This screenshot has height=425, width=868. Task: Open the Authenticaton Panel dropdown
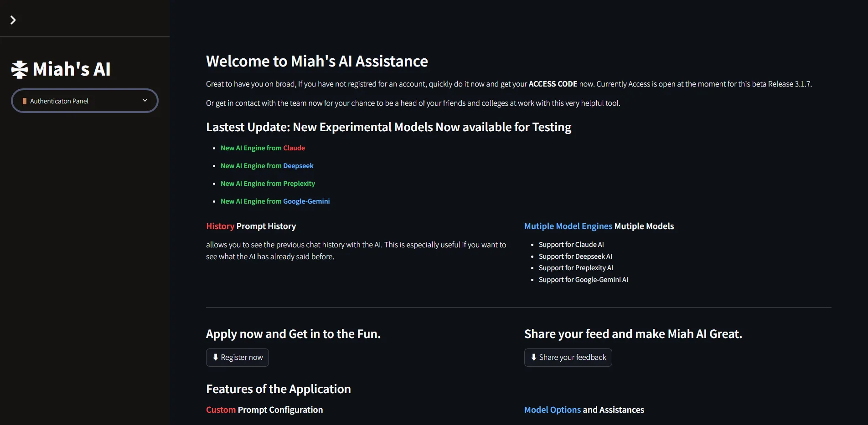pyautogui.click(x=85, y=101)
